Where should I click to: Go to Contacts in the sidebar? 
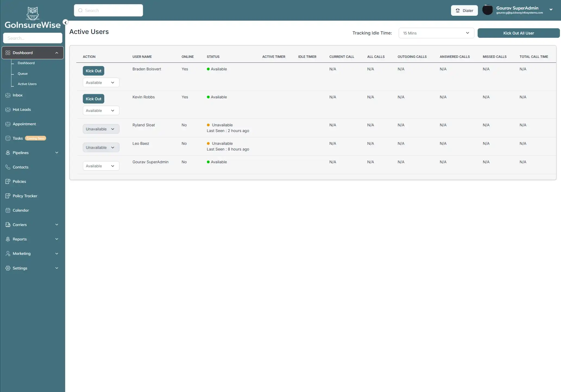pyautogui.click(x=20, y=167)
